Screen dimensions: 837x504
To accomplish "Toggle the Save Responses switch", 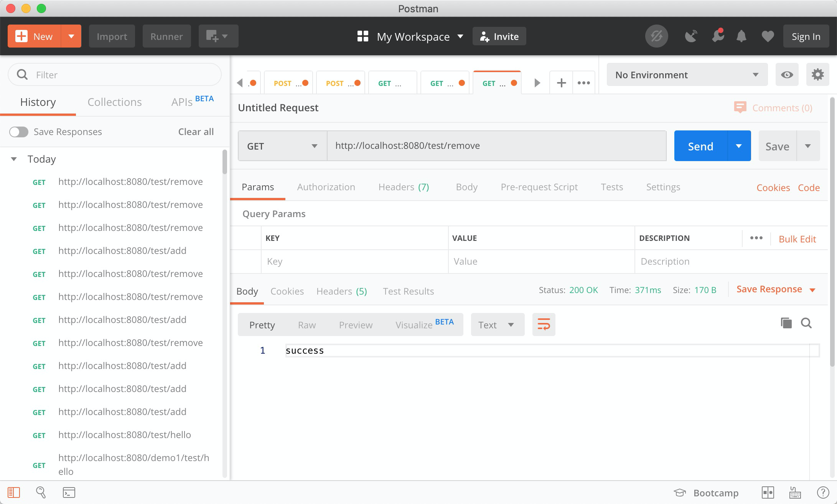I will coord(19,132).
